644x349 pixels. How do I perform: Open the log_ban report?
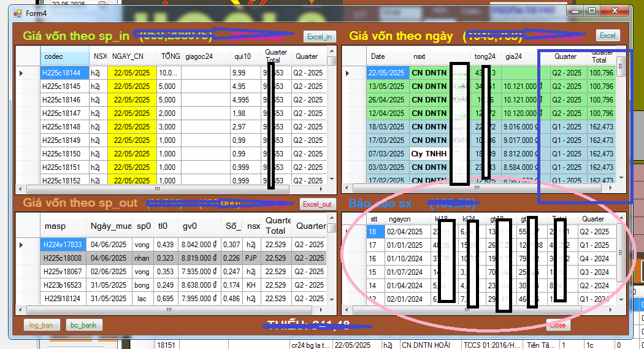click(41, 325)
